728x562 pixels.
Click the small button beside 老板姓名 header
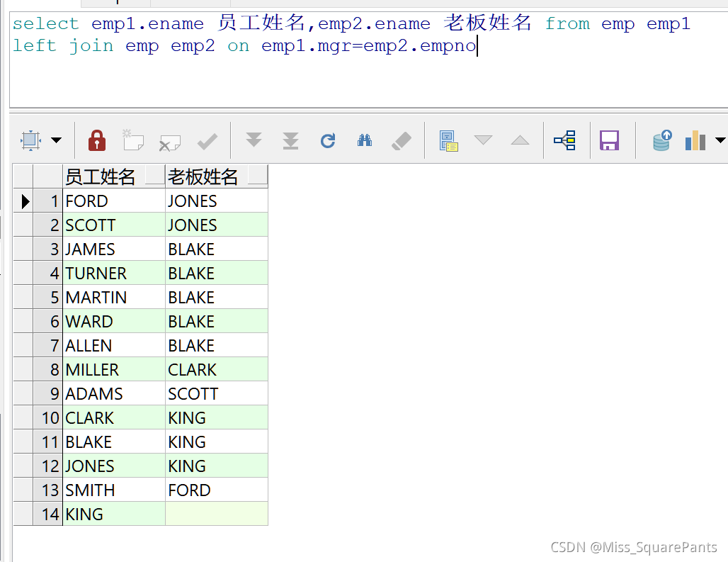(258, 176)
